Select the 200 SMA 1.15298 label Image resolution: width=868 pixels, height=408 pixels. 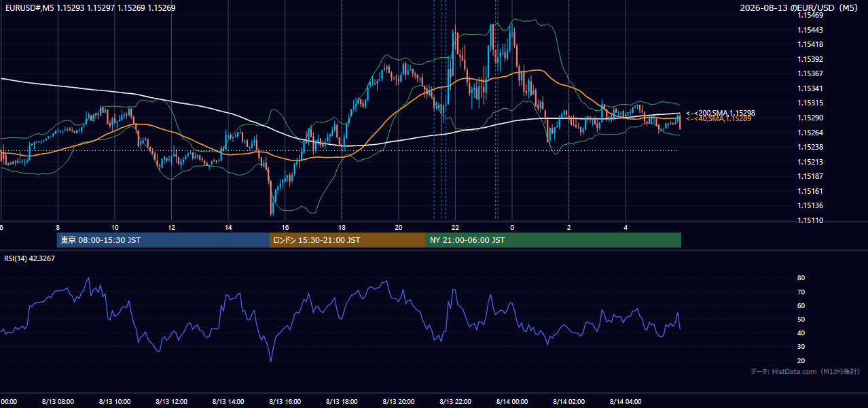click(720, 113)
